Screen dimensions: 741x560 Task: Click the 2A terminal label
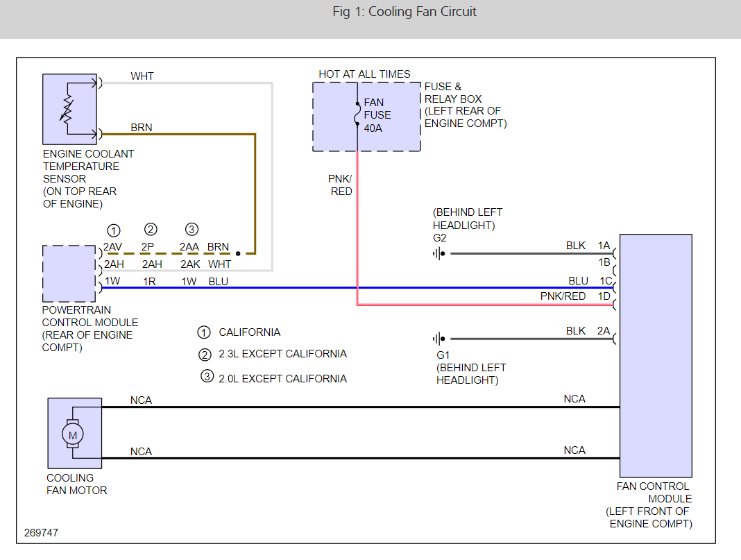pos(604,331)
